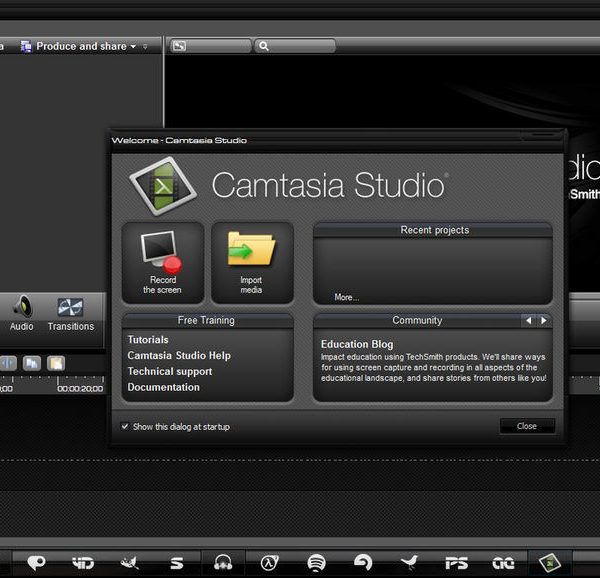Image resolution: width=600 pixels, height=578 pixels.
Task: Open the Tutorials link
Action: pos(148,340)
